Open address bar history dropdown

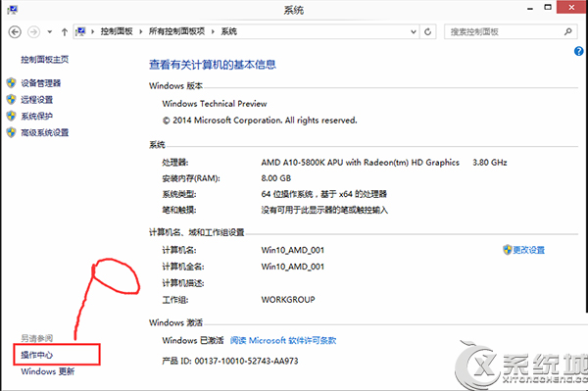click(414, 32)
